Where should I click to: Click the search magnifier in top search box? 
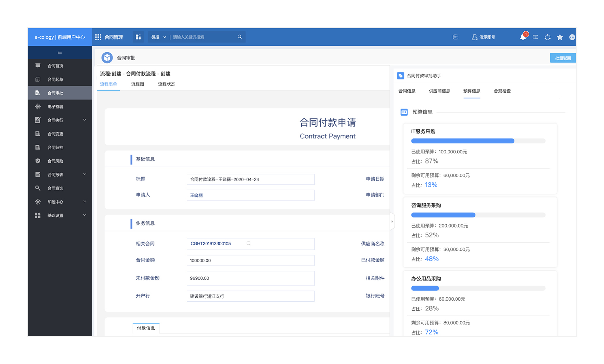[240, 37]
